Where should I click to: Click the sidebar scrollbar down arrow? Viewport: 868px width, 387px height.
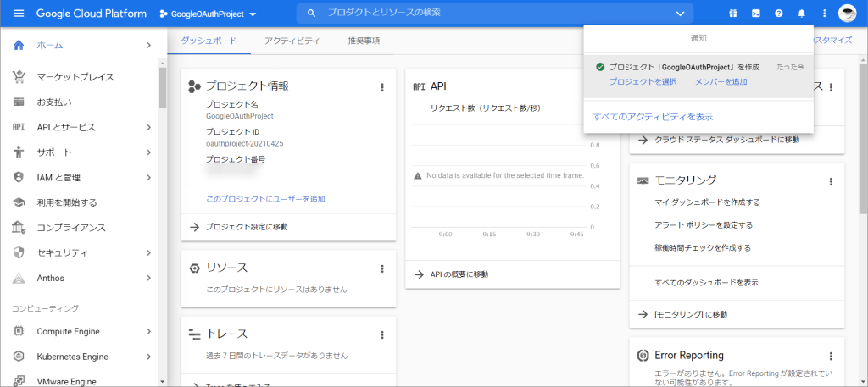click(162, 381)
